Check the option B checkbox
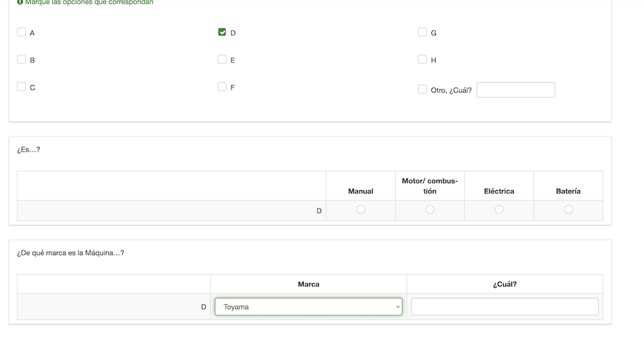This screenshot has height=338, width=644. [x=21, y=60]
